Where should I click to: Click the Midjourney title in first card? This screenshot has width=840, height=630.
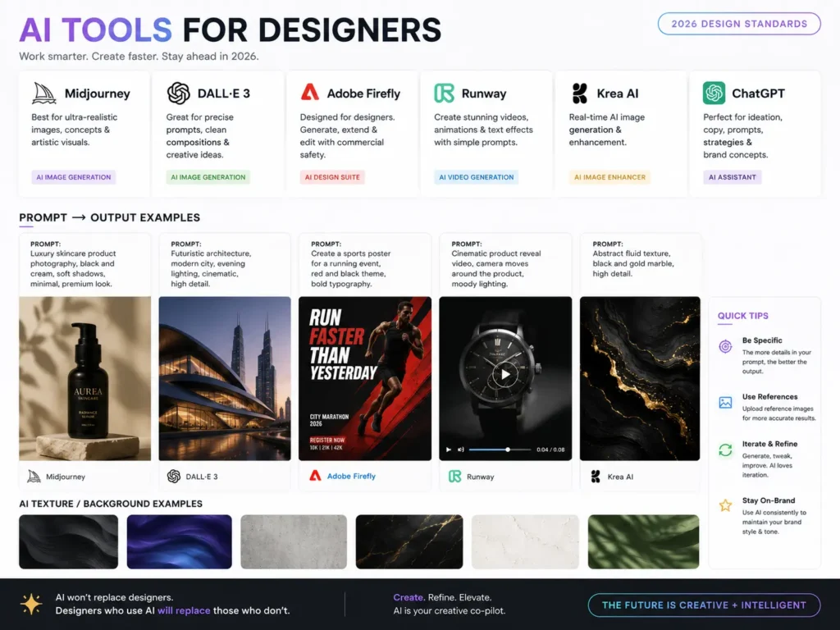tap(98, 94)
